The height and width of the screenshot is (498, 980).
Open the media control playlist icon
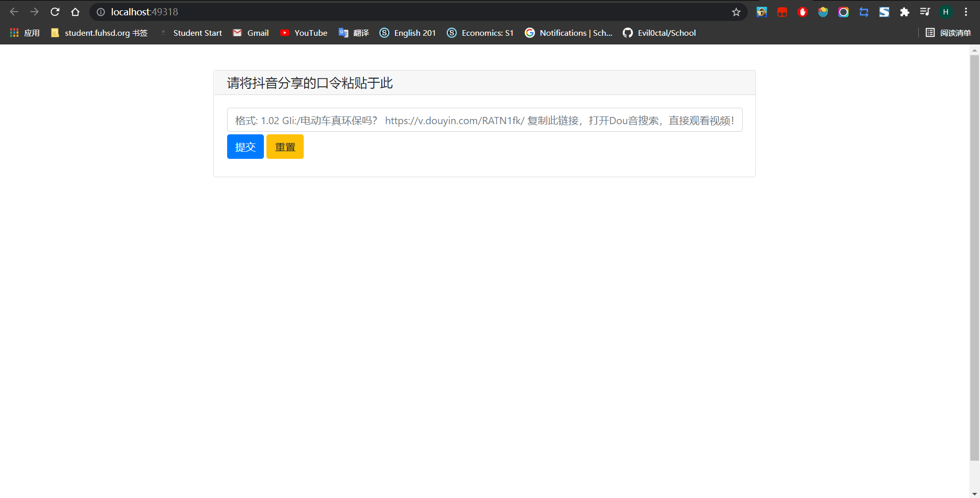(925, 12)
